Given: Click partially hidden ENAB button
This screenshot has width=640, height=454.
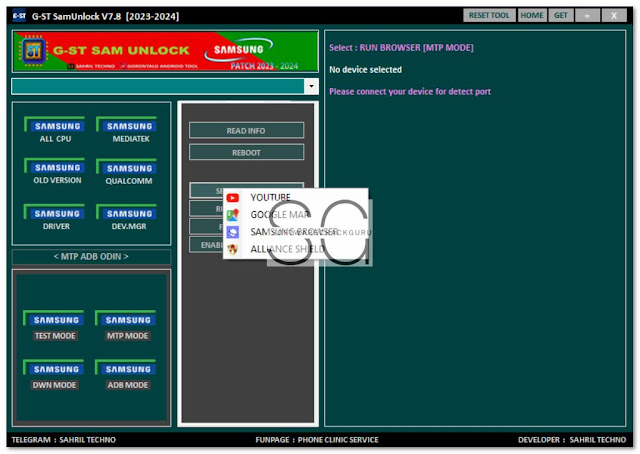Looking at the screenshot, I should point(207,245).
